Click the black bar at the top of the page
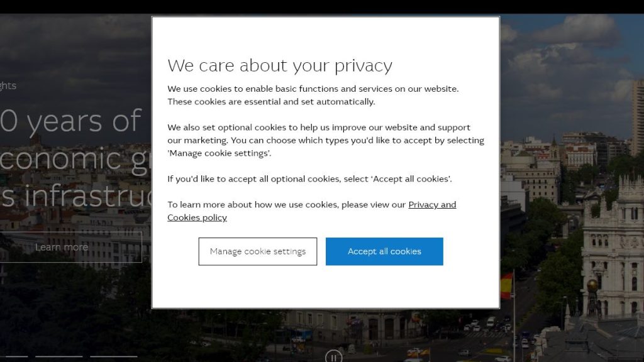644x362 pixels. click(322, 6)
